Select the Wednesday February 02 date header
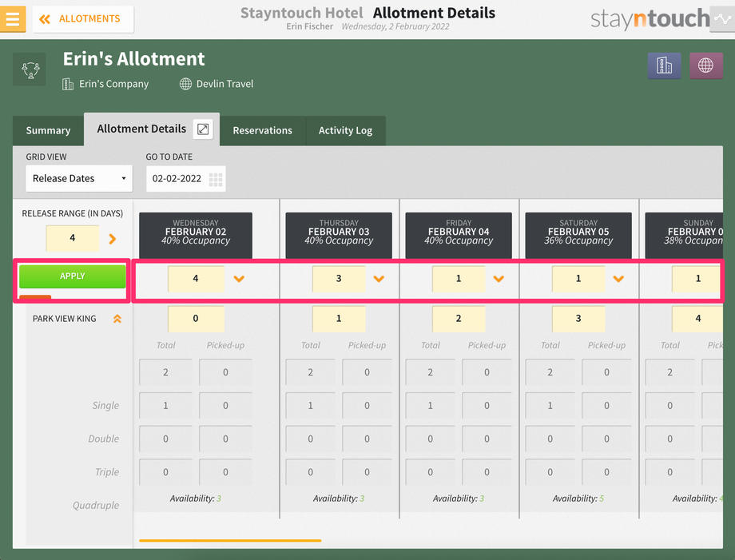Image resolution: width=735 pixels, height=560 pixels. tap(196, 235)
